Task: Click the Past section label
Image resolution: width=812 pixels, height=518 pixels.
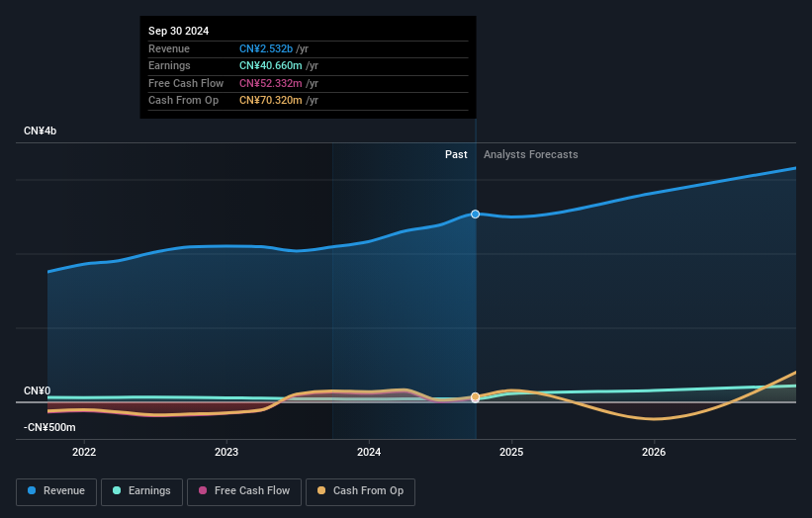Action: tap(456, 155)
